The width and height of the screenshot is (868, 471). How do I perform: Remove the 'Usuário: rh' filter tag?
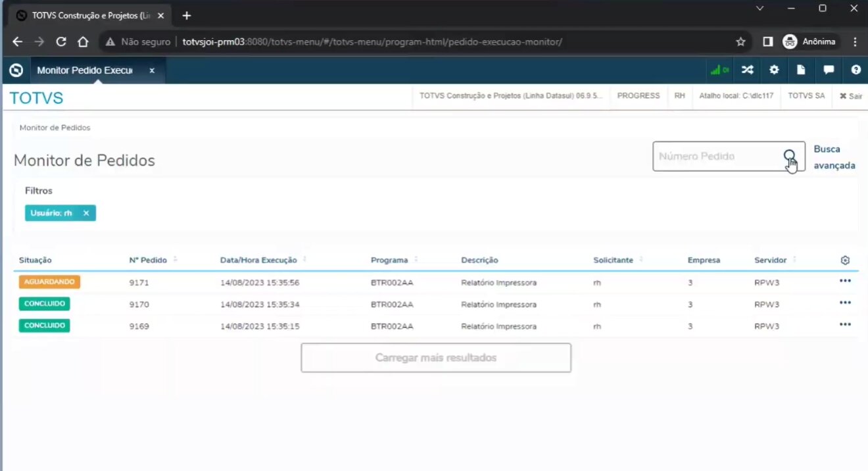(86, 213)
